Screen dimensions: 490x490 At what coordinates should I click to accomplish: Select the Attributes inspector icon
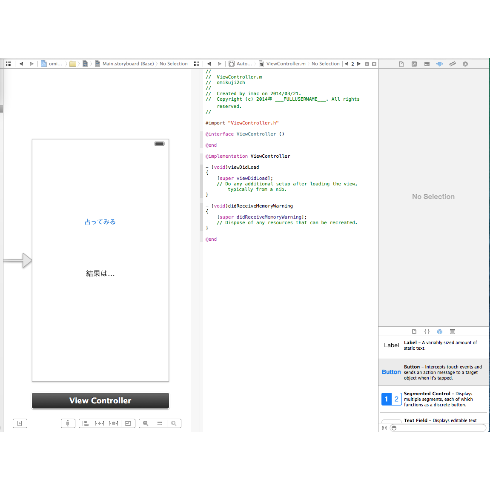point(440,64)
